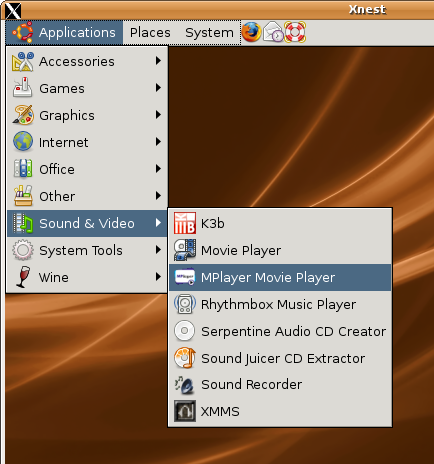Screen dimensions: 434x464
Task: Select the Graphics category
Action: [x=87, y=115]
